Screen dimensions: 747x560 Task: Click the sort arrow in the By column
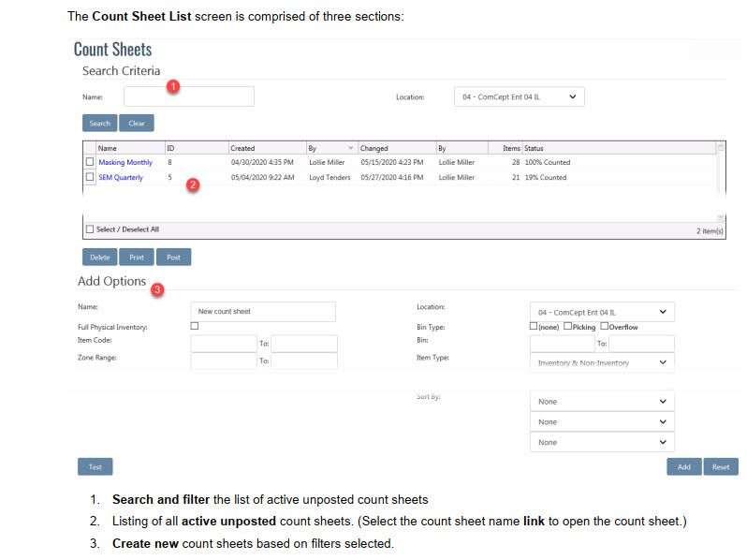[351, 148]
